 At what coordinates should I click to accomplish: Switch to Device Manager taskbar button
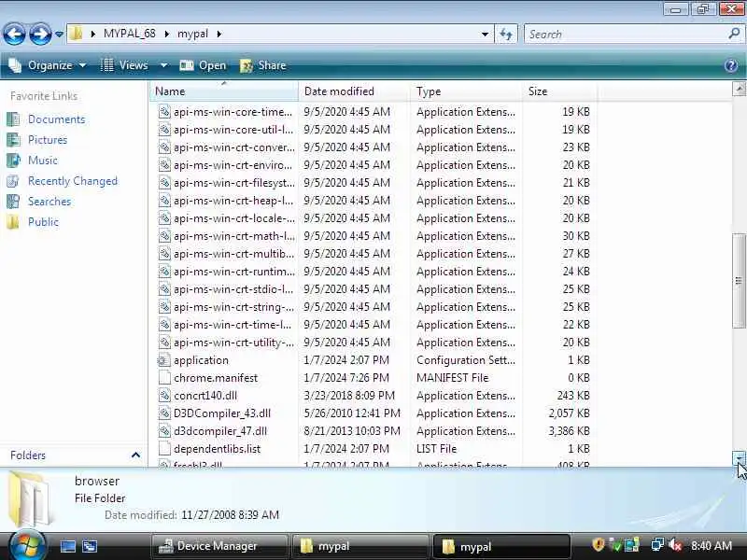[x=219, y=546]
